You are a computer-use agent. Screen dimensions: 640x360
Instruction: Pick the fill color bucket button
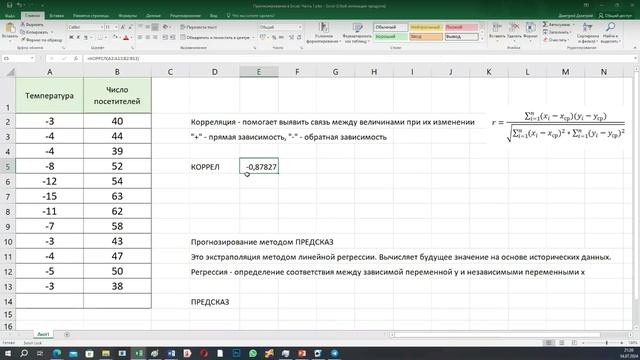point(115,37)
